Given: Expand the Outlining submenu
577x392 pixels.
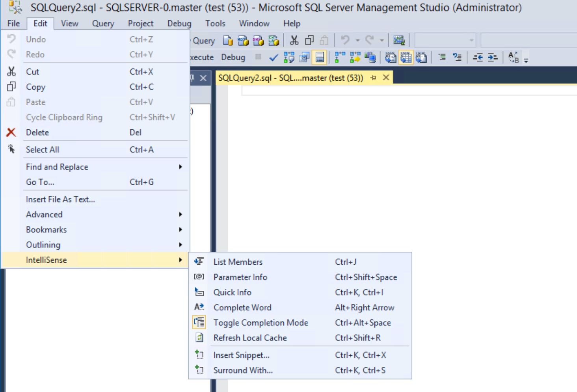Looking at the screenshot, I should [x=95, y=245].
